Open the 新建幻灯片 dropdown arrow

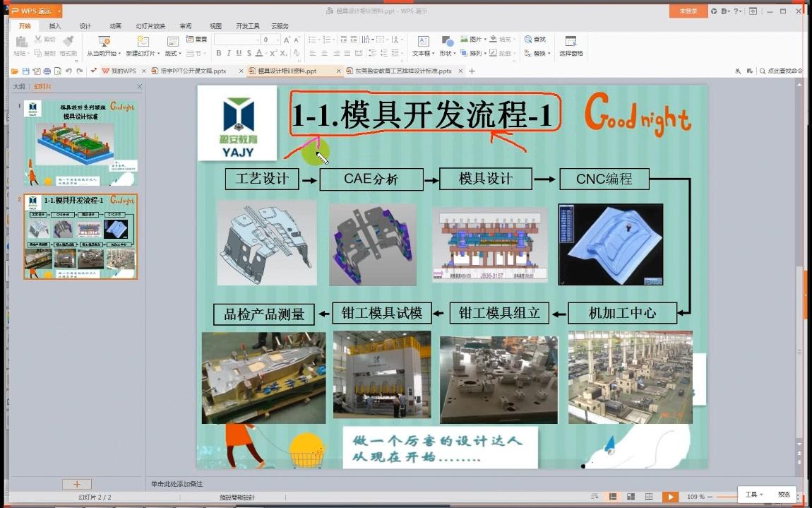click(x=160, y=52)
